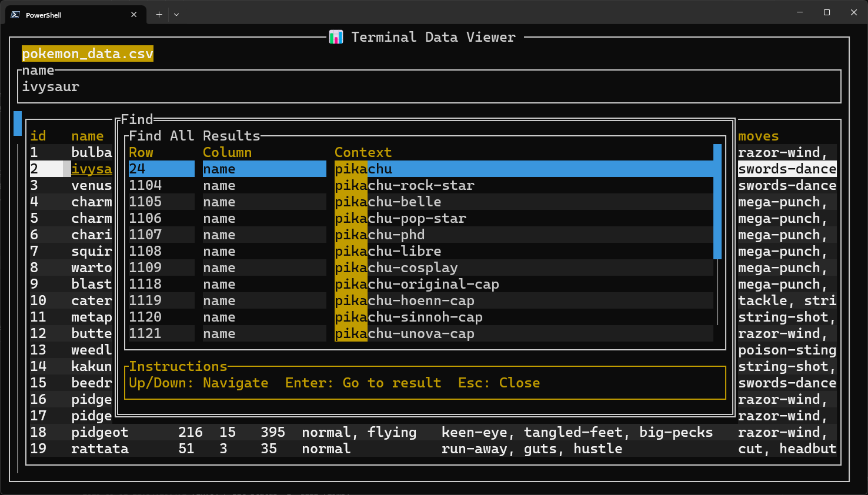868x495 pixels.
Task: Click Esc: Close instruction text
Action: point(499,383)
